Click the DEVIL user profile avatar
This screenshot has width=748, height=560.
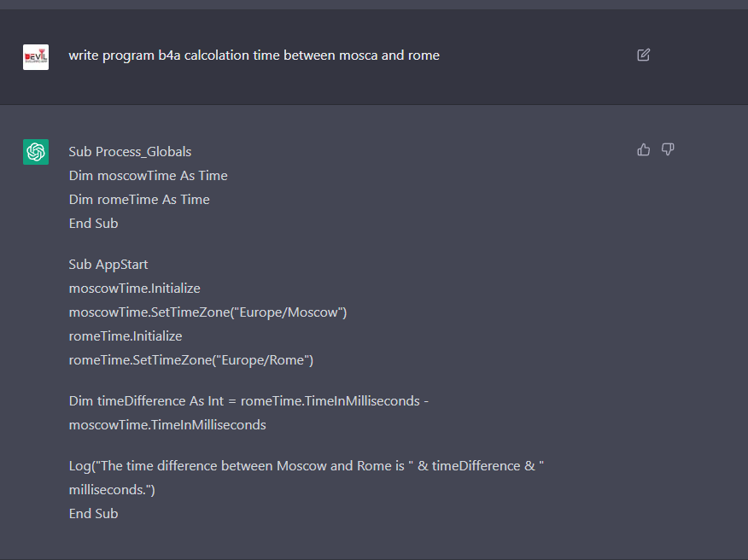35,55
